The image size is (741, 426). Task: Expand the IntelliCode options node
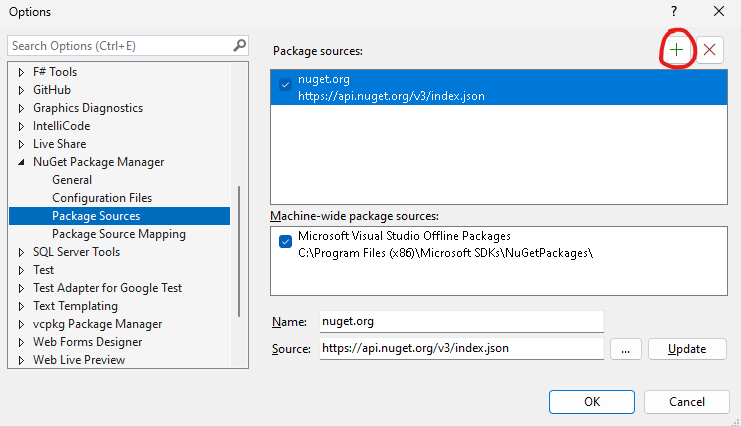(22, 126)
